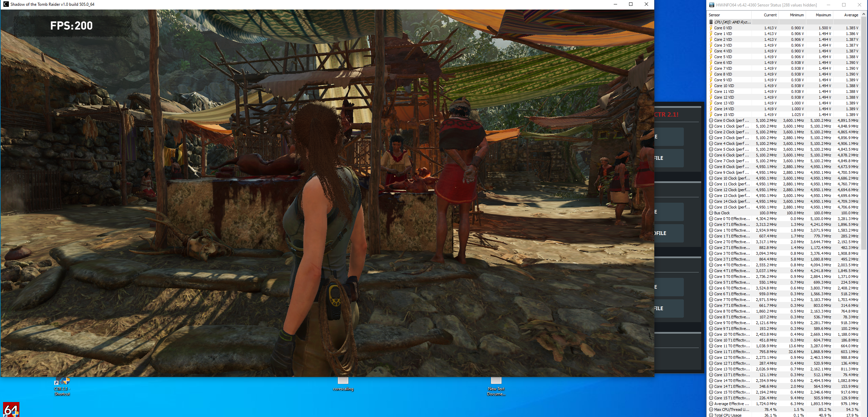This screenshot has height=417, width=868.
Task: Click the Core 6 Clock average value 4,878.2 MHz
Action: coord(848,155)
